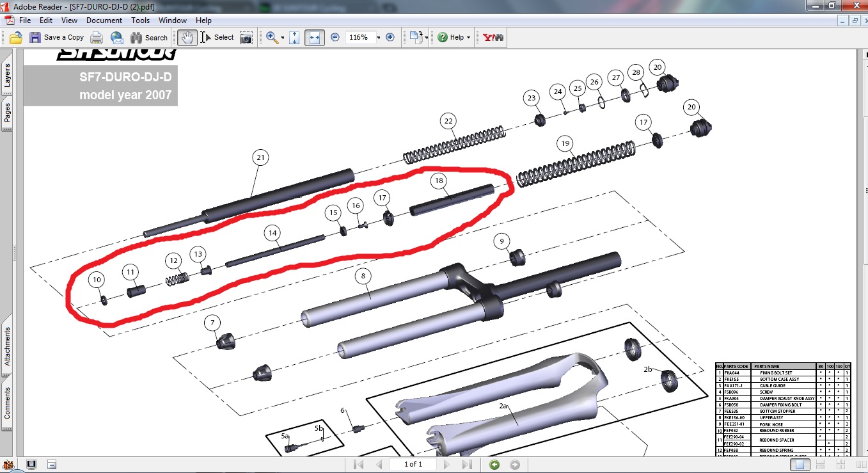Select the Hand tool
The height and width of the screenshot is (473, 868).
click(x=187, y=38)
